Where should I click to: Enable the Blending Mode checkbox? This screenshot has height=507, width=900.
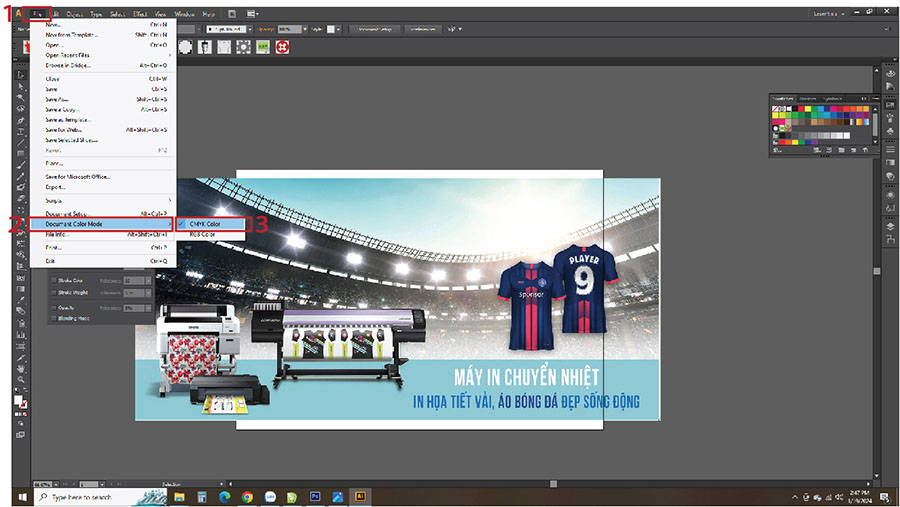pos(53,318)
